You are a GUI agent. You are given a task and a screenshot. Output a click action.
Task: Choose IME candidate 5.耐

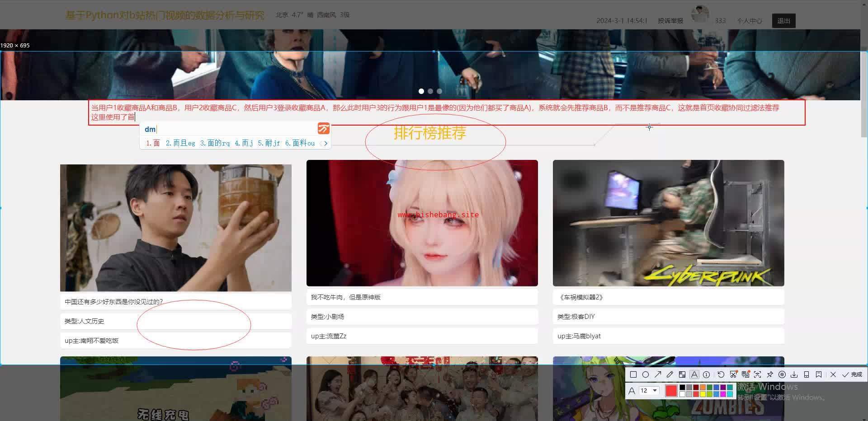pyautogui.click(x=269, y=143)
